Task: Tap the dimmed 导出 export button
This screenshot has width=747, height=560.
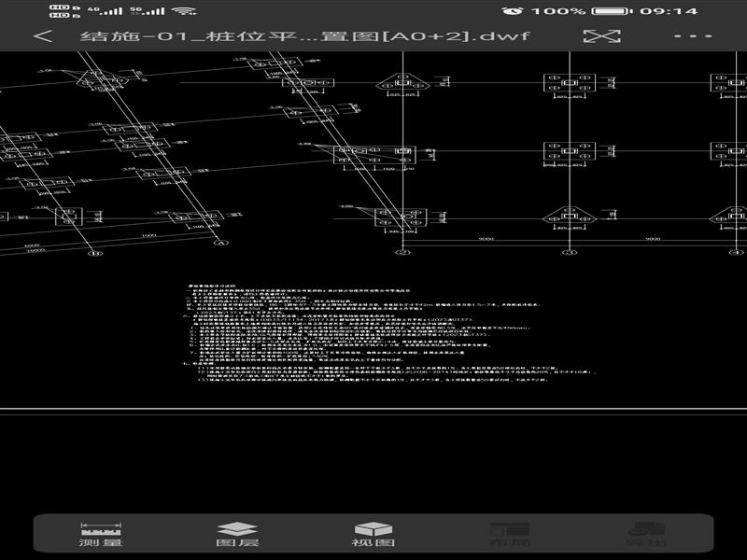Action: pos(645,534)
